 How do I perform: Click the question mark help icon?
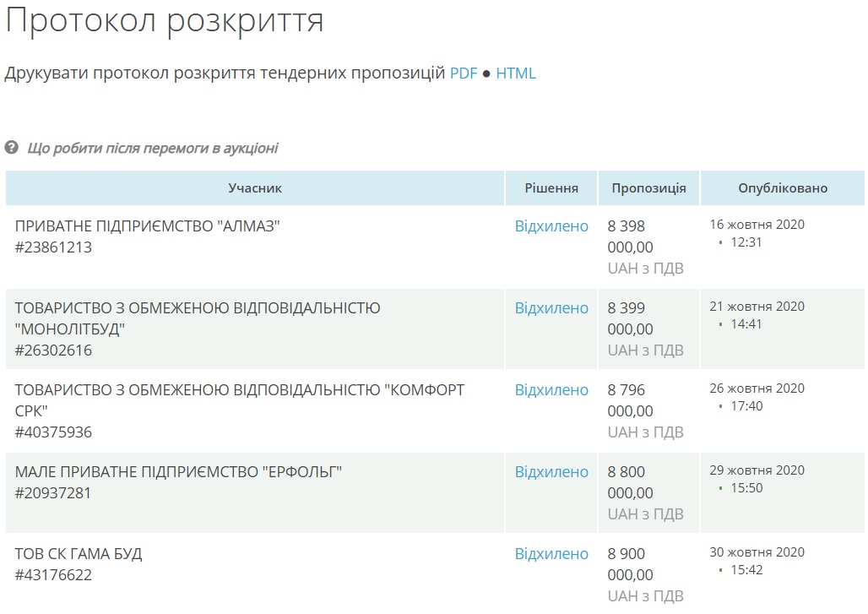[11, 148]
